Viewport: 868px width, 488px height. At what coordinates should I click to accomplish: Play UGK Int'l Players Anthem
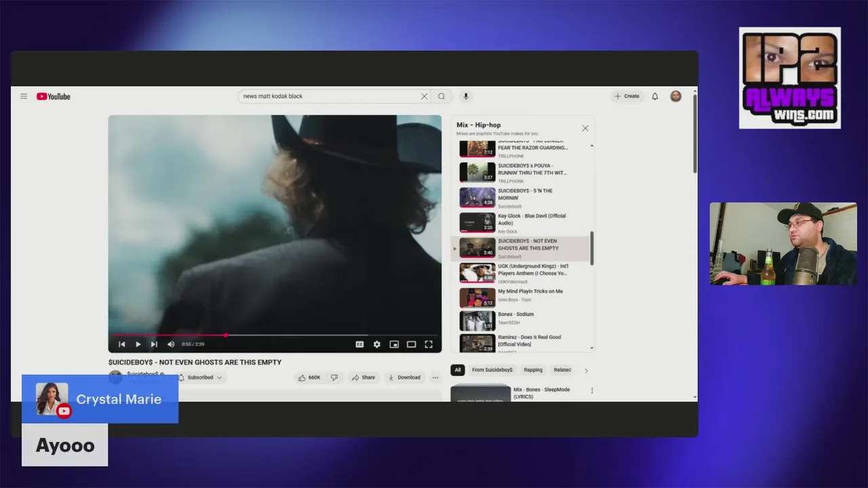(522, 273)
